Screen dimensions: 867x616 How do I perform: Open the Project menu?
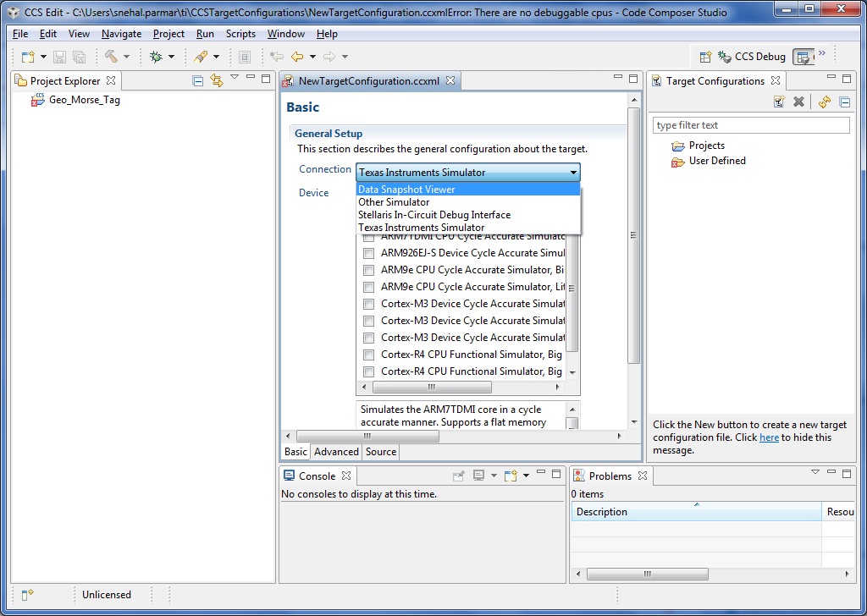168,34
